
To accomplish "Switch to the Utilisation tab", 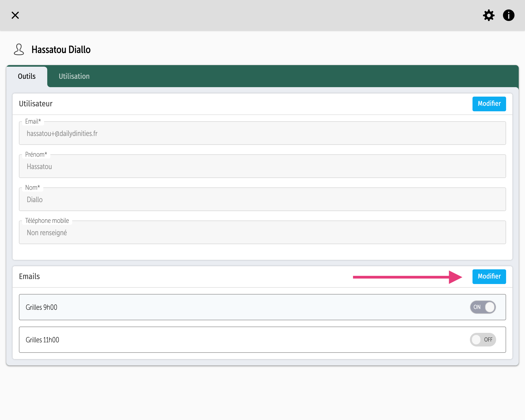I will [74, 76].
